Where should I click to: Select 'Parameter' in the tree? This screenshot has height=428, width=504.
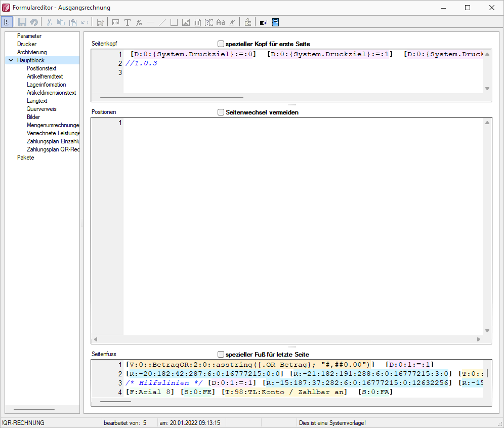click(x=29, y=36)
